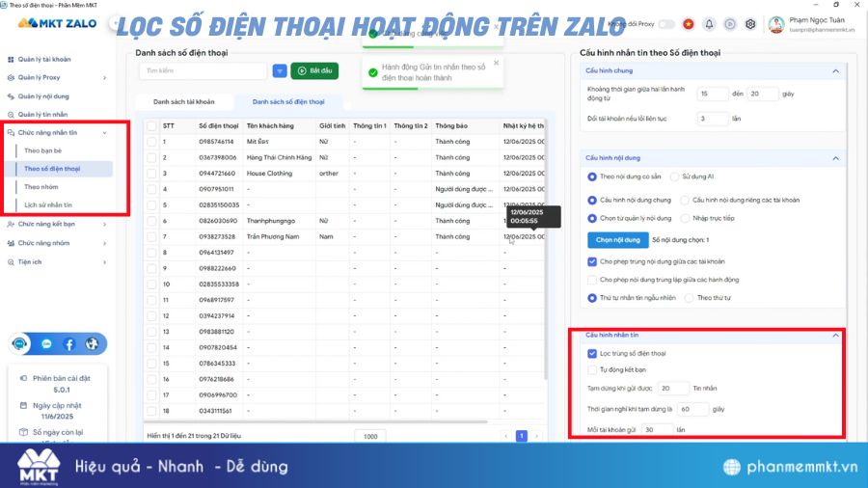Collapse the Cấu hình nhắn tin section
Viewport: 868px width, 488px height.
click(x=835, y=336)
